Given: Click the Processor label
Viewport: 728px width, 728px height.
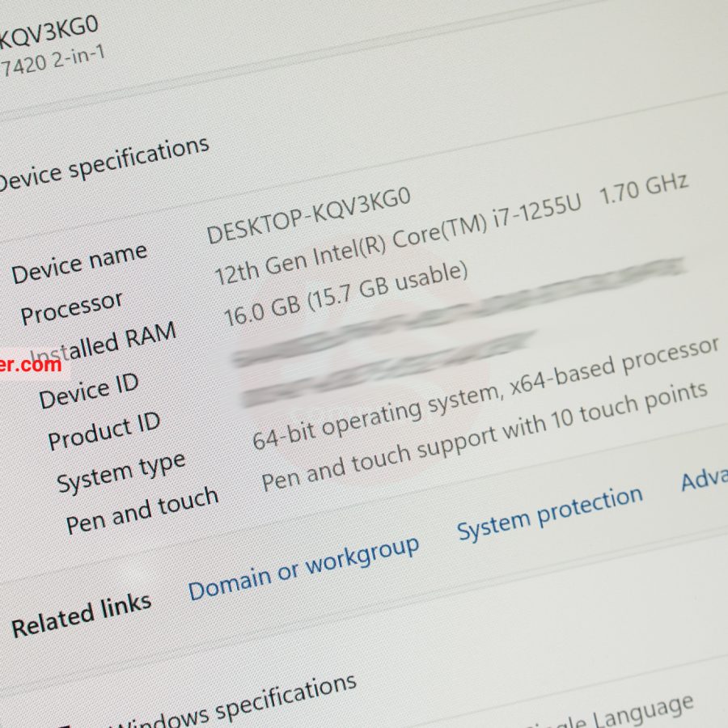Looking at the screenshot, I should click(x=71, y=308).
